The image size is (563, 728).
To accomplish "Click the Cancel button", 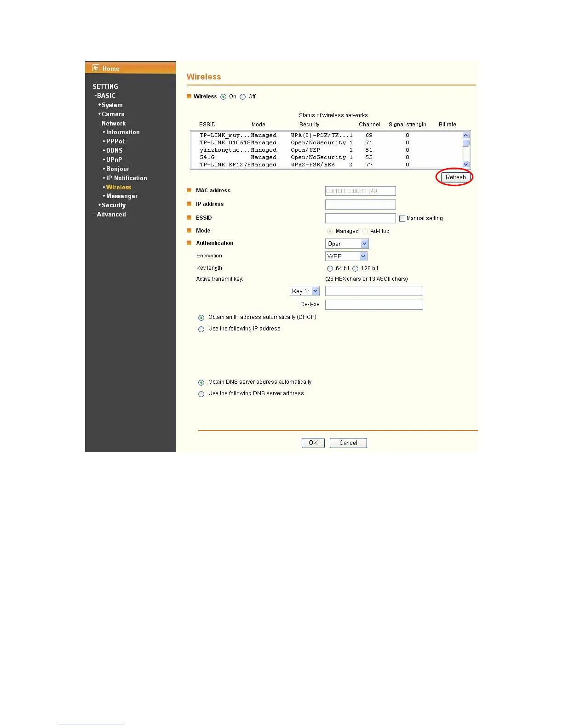I will [348, 443].
